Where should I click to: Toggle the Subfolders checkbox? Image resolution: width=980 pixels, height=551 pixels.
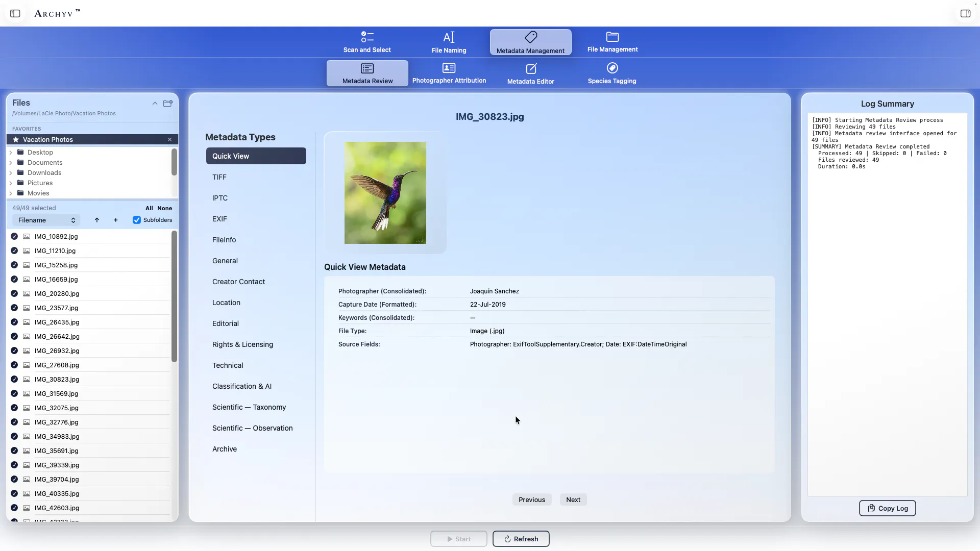[137, 220]
